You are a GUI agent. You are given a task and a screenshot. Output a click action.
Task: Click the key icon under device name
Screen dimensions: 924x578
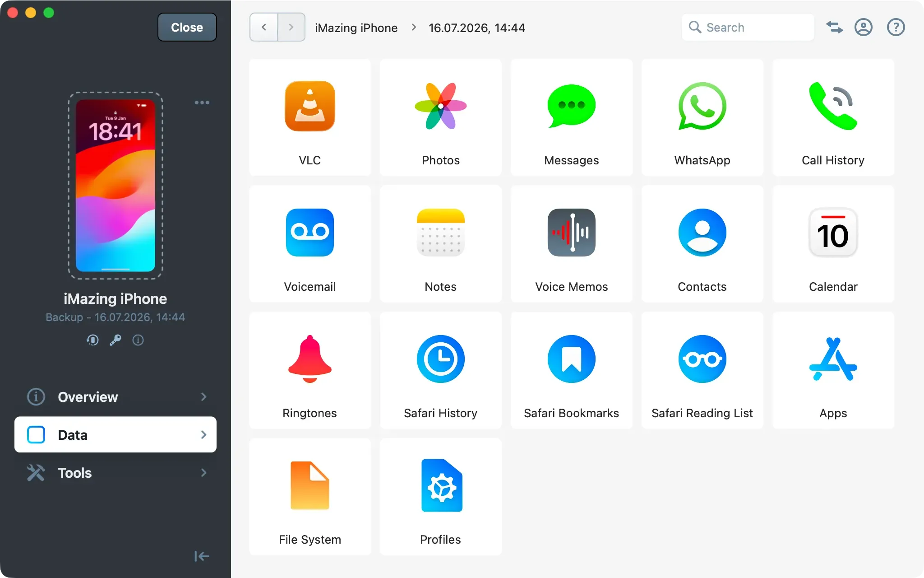coord(115,340)
